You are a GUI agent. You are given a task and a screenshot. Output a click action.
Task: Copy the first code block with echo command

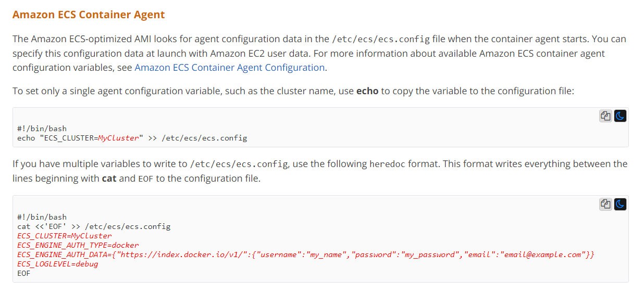point(605,116)
